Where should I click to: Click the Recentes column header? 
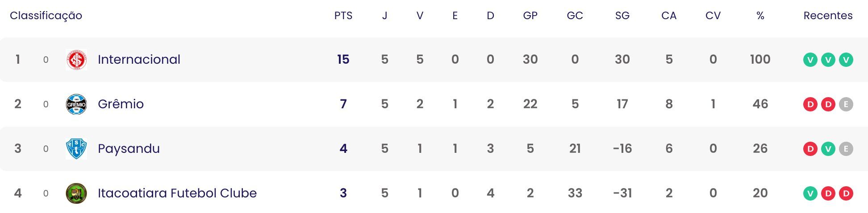(828, 16)
